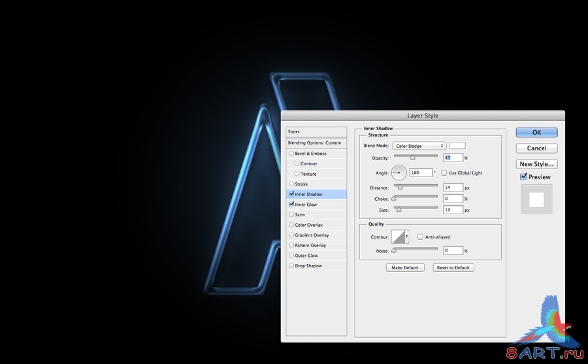588x364 pixels.
Task: Click the Make Default button
Action: click(x=405, y=267)
